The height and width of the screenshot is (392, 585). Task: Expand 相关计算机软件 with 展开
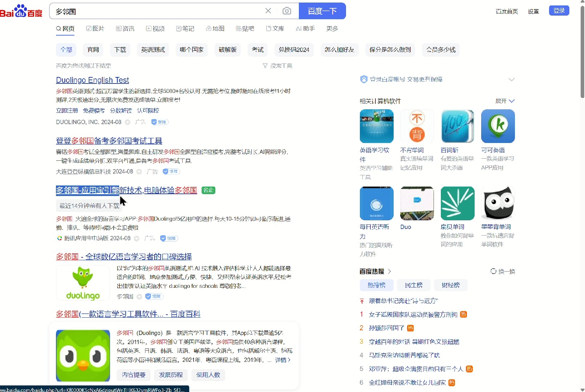point(505,101)
